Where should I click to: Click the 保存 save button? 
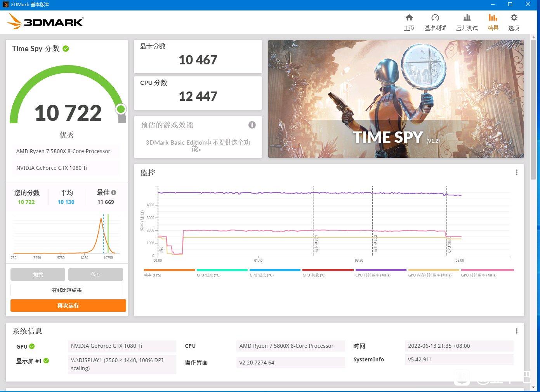tap(95, 275)
